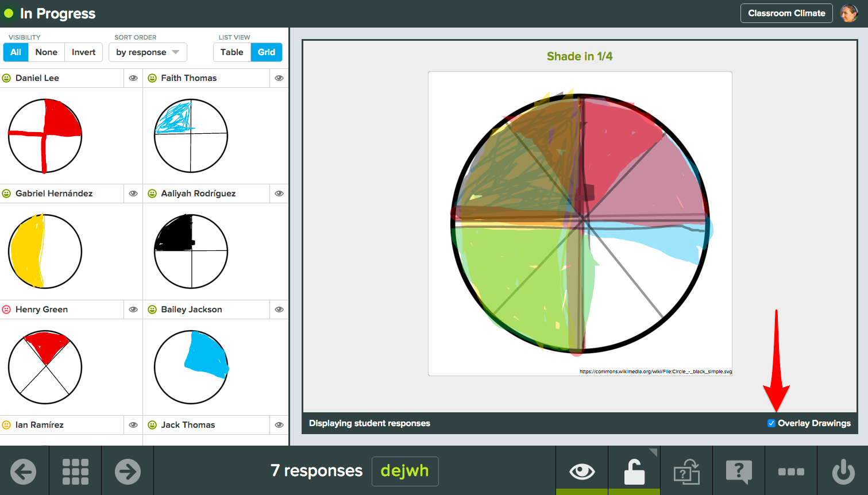Screen dimensions: 868x495
Task: Toggle visibility for Daniel Lee's response
Action: (133, 78)
